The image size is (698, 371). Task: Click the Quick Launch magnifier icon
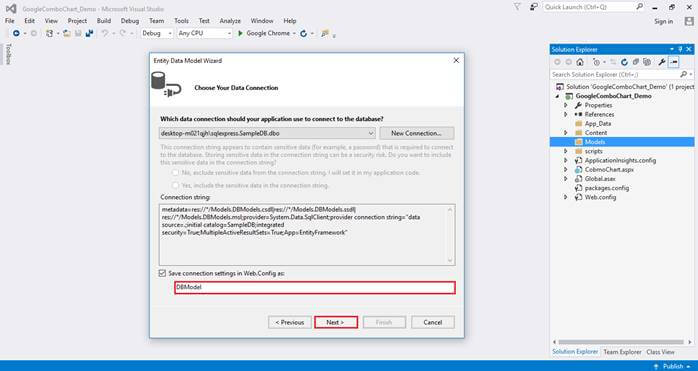tap(639, 7)
